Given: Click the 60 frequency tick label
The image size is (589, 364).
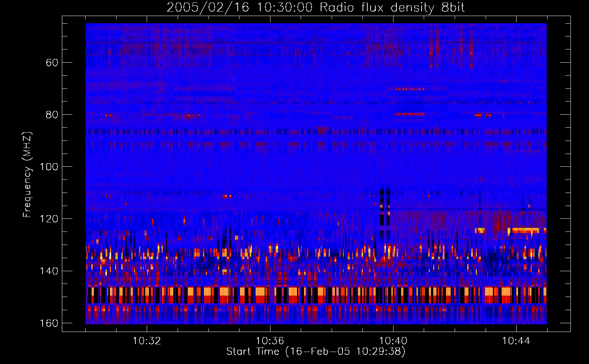Looking at the screenshot, I should click(x=52, y=63).
